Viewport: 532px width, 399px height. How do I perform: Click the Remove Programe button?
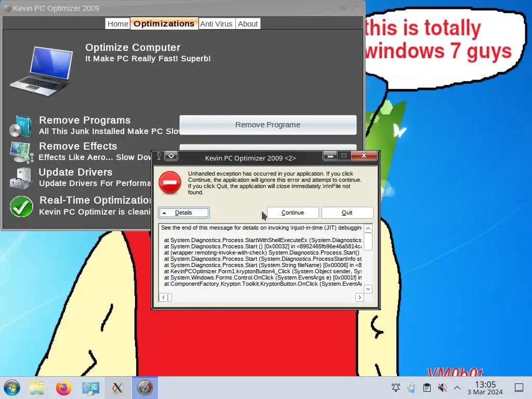[268, 125]
